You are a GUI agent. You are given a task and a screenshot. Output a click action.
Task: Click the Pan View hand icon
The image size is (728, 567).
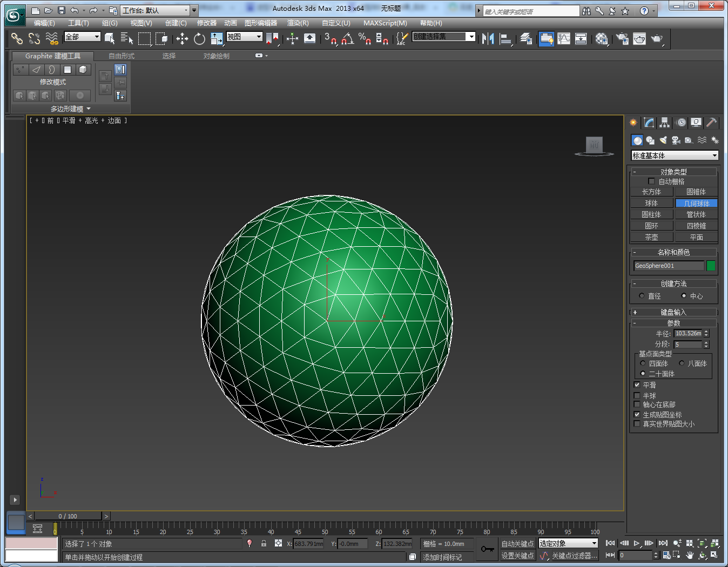690,555
